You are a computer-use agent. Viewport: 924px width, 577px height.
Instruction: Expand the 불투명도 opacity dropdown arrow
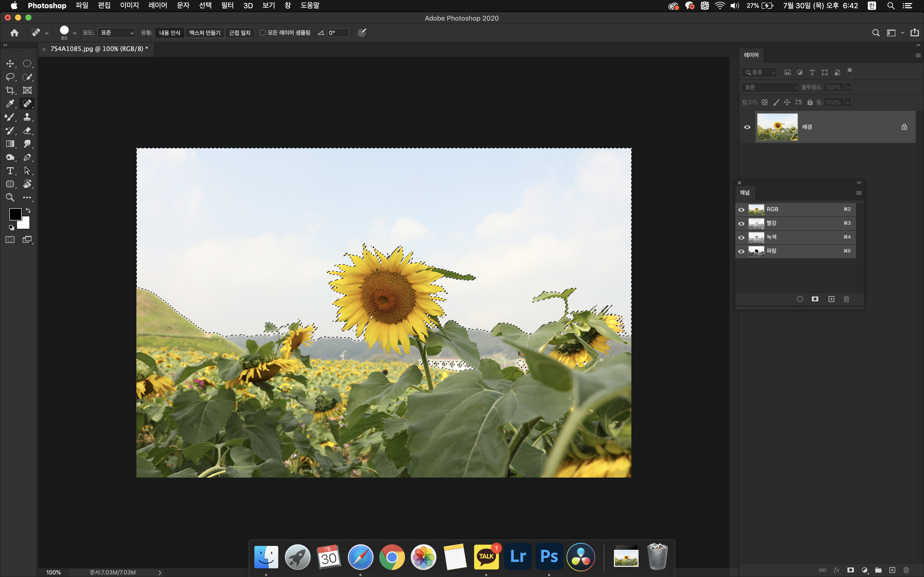pyautogui.click(x=848, y=87)
